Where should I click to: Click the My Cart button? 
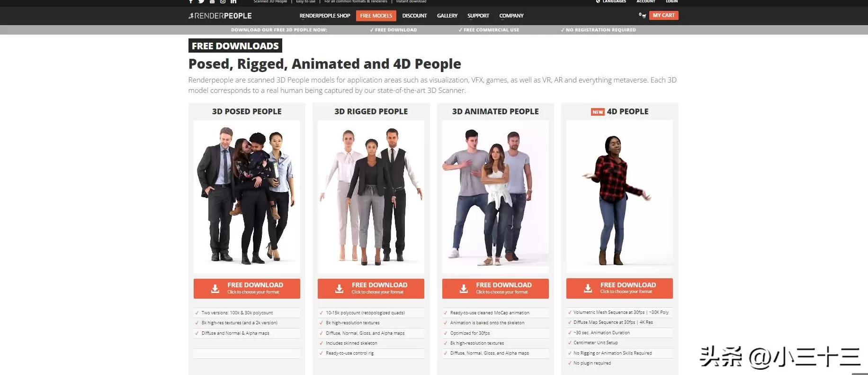(x=663, y=15)
